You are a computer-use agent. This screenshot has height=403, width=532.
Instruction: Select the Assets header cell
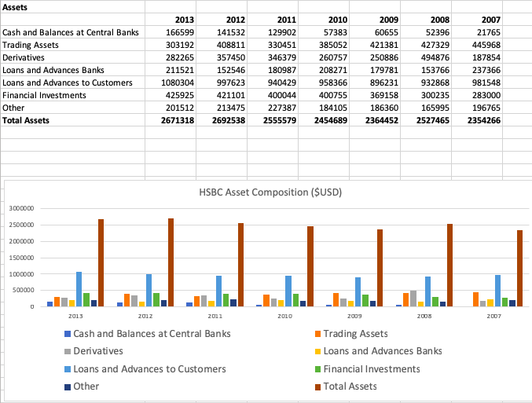[x=72, y=7]
